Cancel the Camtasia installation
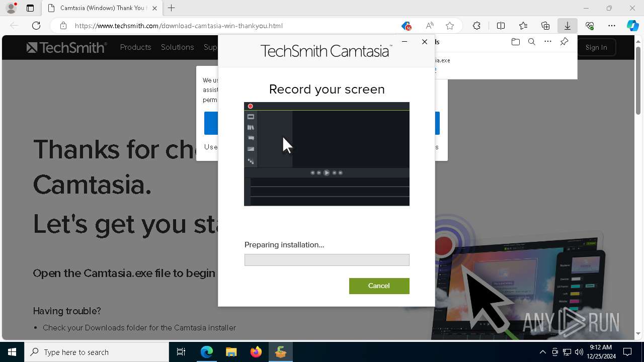The height and width of the screenshot is (362, 644). click(379, 286)
